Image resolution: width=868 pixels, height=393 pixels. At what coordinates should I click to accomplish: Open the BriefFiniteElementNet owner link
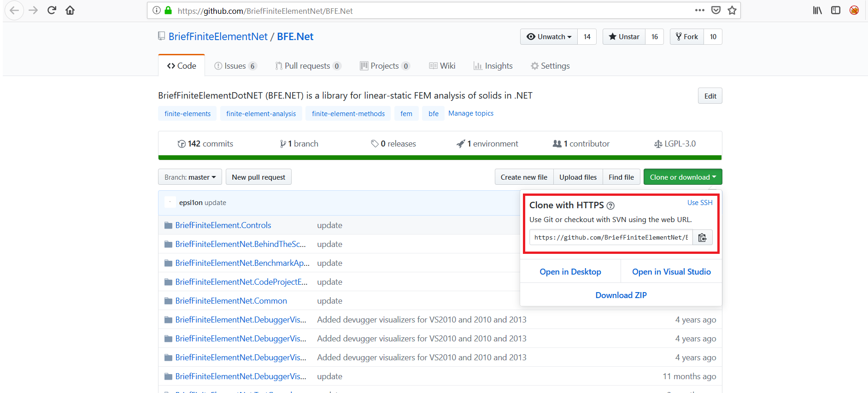click(x=218, y=37)
